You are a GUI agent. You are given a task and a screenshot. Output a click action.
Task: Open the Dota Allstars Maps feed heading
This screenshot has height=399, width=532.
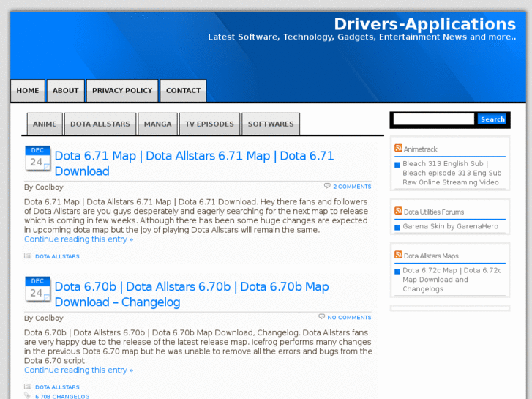point(431,256)
